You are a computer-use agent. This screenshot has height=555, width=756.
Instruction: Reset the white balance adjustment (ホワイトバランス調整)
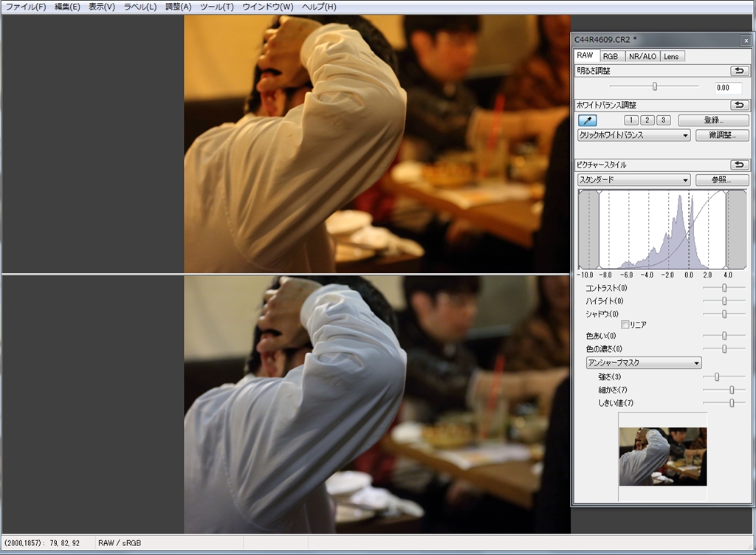coord(739,105)
